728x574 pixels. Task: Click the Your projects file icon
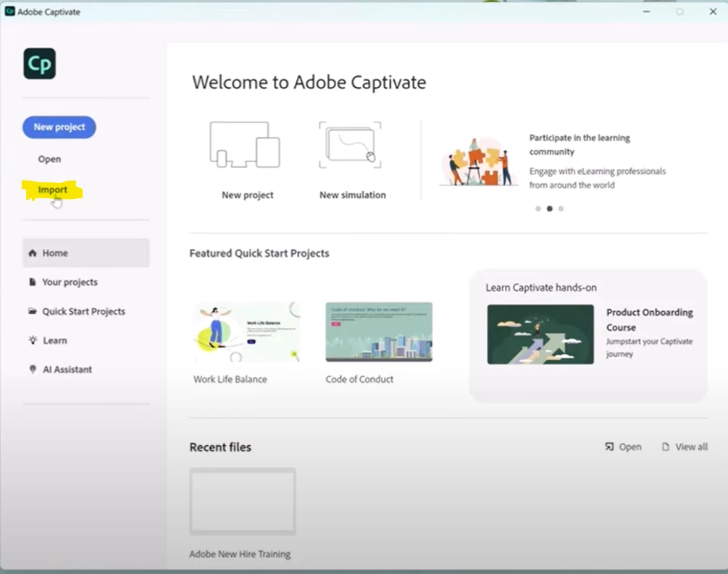coord(32,282)
